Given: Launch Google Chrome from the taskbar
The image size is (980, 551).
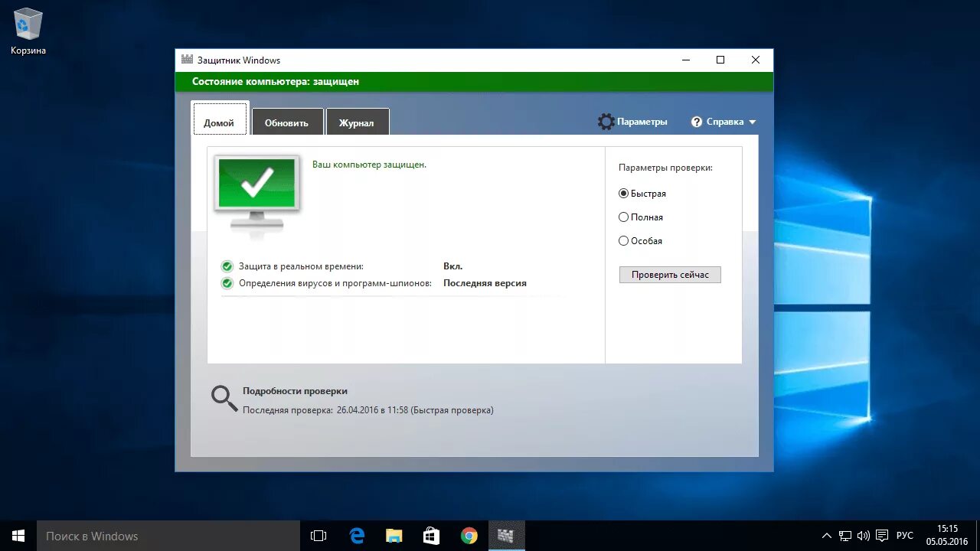Looking at the screenshot, I should click(469, 536).
